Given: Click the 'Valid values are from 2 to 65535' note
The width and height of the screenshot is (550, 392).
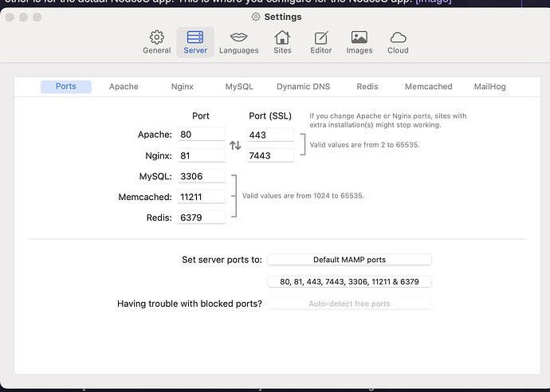Looking at the screenshot, I should click(364, 145).
